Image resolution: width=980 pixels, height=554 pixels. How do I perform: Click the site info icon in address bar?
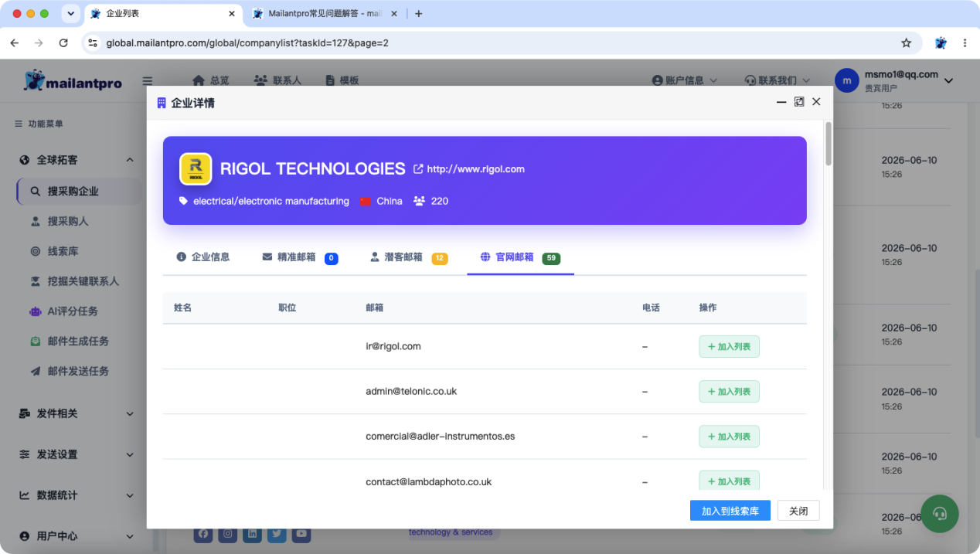coord(93,43)
